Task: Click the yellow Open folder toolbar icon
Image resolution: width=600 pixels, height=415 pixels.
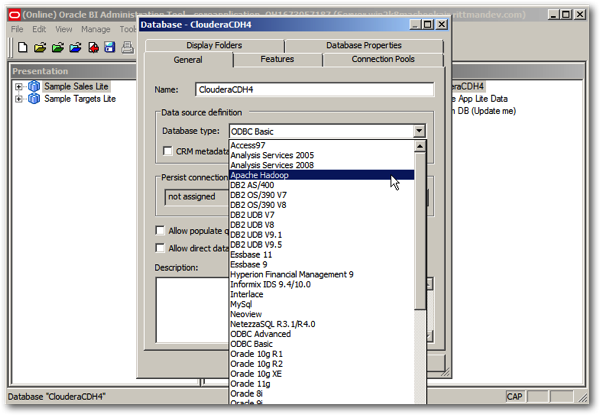Action: pyautogui.click(x=40, y=47)
